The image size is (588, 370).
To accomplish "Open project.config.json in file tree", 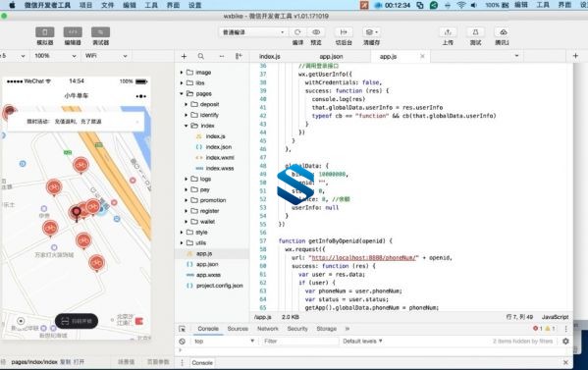I will [219, 286].
